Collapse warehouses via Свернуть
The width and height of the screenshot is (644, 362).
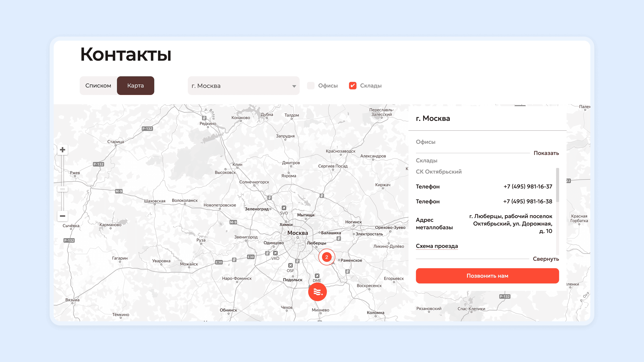point(546,259)
